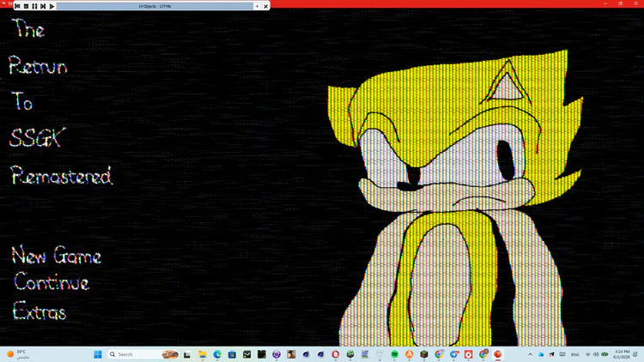The width and height of the screenshot is (644, 362).
Task: Open Microsoft Store from the taskbar
Action: 232,354
